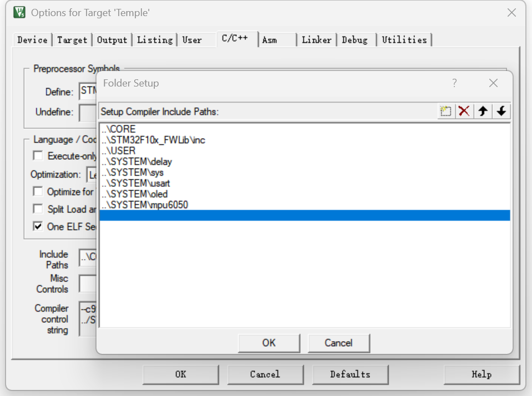Click the Undefine input field
The width and height of the screenshot is (532, 396).
click(88, 113)
